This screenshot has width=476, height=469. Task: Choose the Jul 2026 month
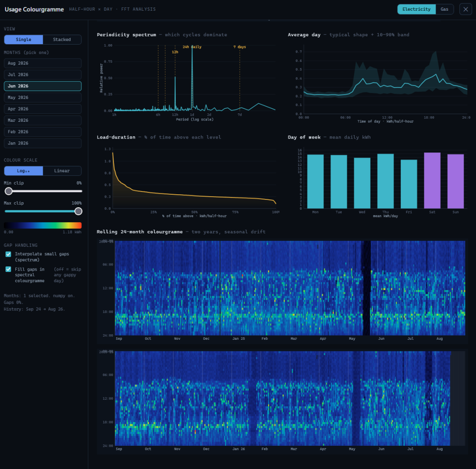(42, 75)
